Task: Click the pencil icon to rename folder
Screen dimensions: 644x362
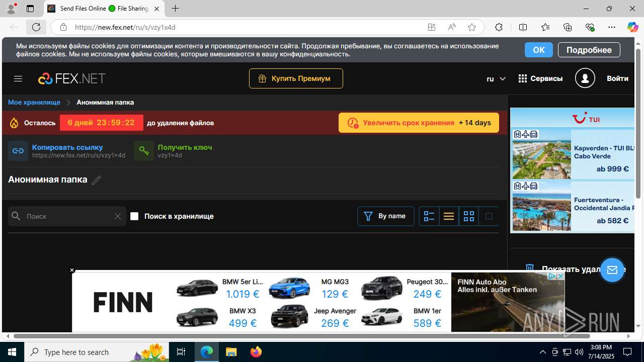Action: point(96,180)
